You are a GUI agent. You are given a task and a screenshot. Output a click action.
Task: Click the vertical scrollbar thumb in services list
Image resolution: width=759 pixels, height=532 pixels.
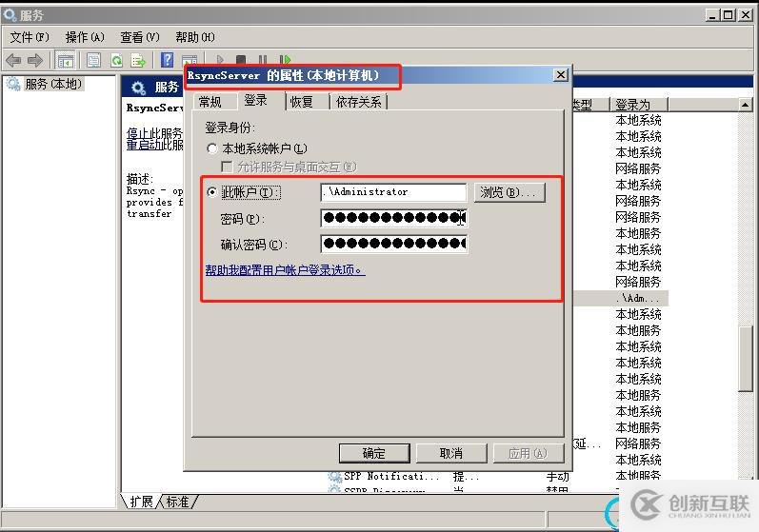click(x=746, y=359)
